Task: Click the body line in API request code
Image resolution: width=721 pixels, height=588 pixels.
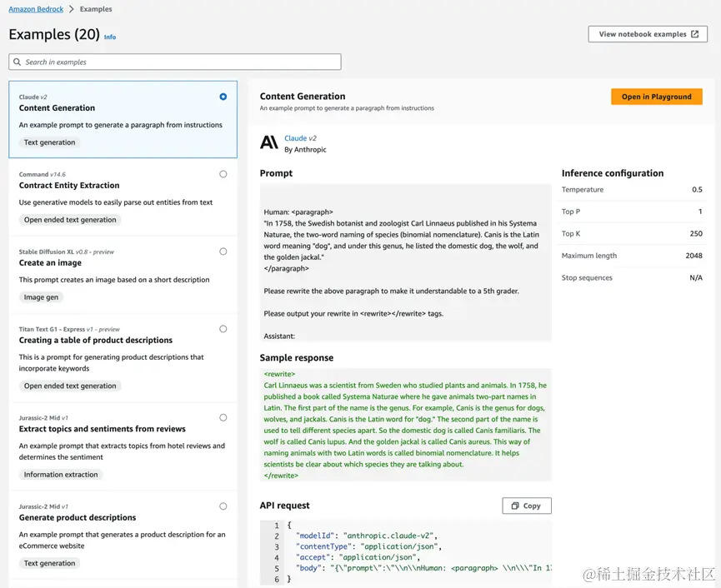Action: [x=423, y=568]
